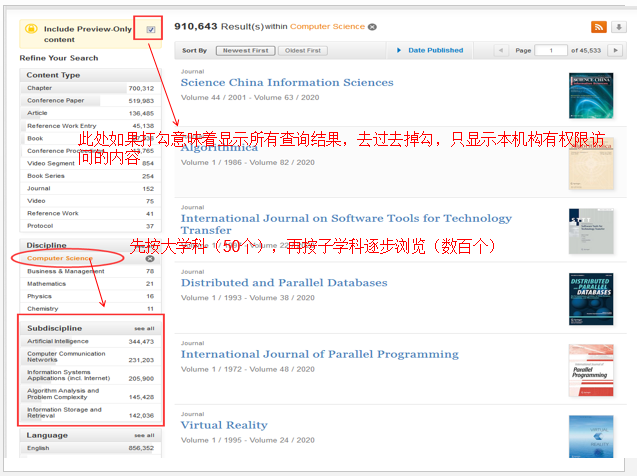Filter content type by Protocol
The height and width of the screenshot is (476, 637).
[x=90, y=226]
